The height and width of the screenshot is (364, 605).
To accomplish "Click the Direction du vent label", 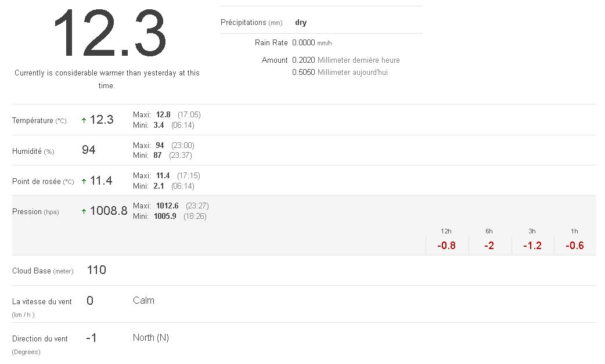I will click(x=40, y=338).
